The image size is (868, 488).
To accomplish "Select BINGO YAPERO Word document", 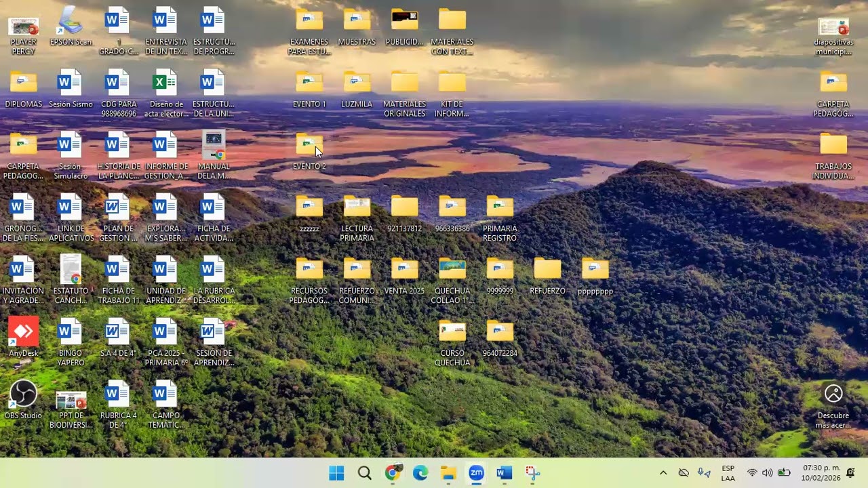I will (x=71, y=344).
